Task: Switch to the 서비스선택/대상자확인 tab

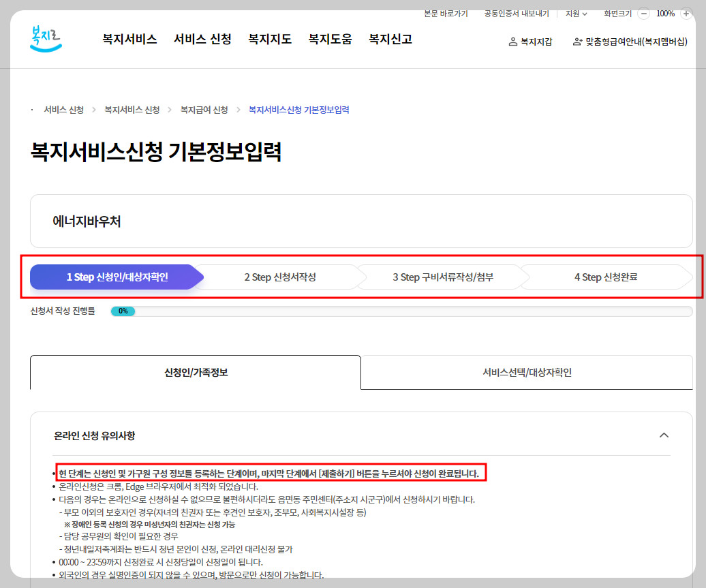Action: point(526,372)
